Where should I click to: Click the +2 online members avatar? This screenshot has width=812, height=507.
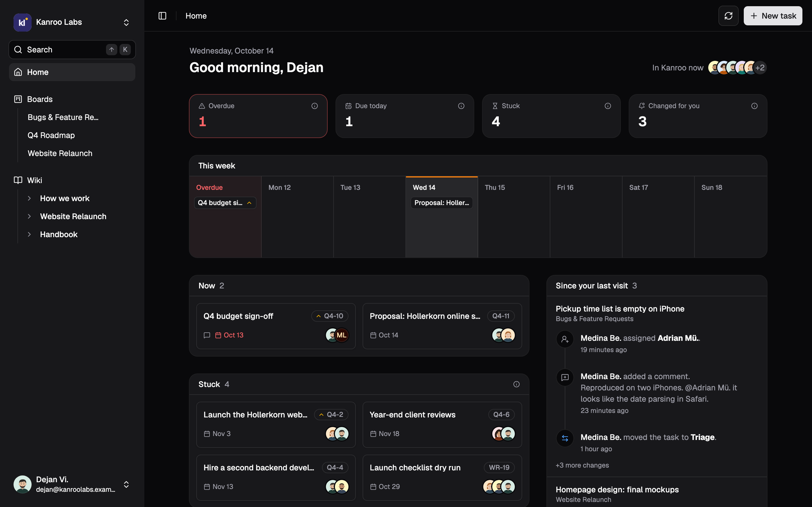(760, 68)
